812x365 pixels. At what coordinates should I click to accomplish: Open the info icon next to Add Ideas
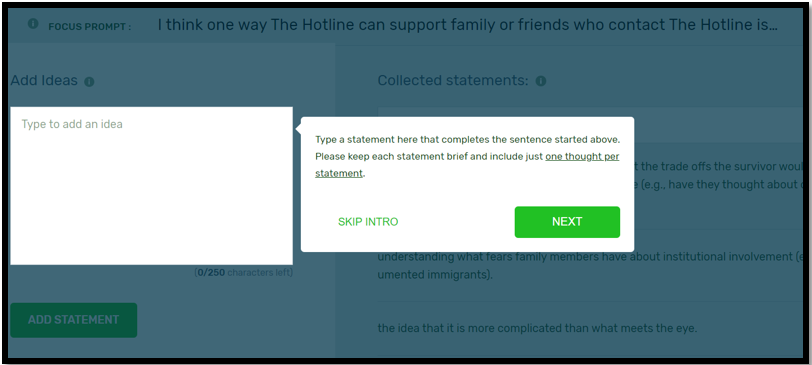point(89,82)
